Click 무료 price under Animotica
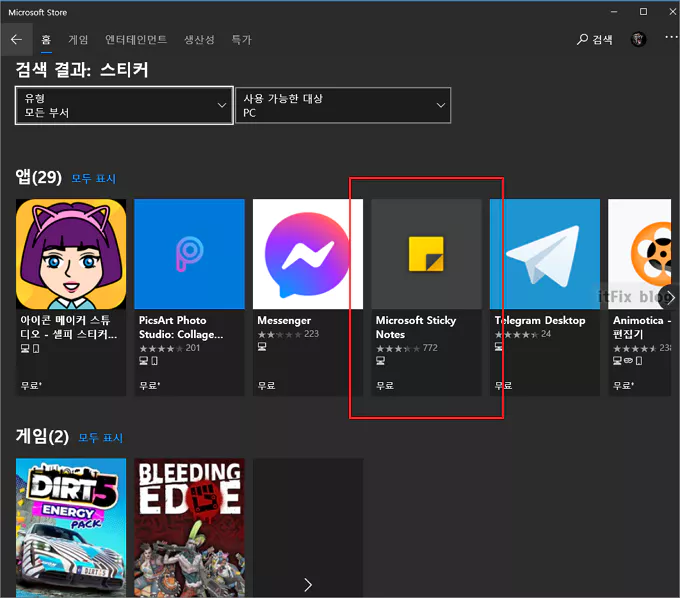 623,386
